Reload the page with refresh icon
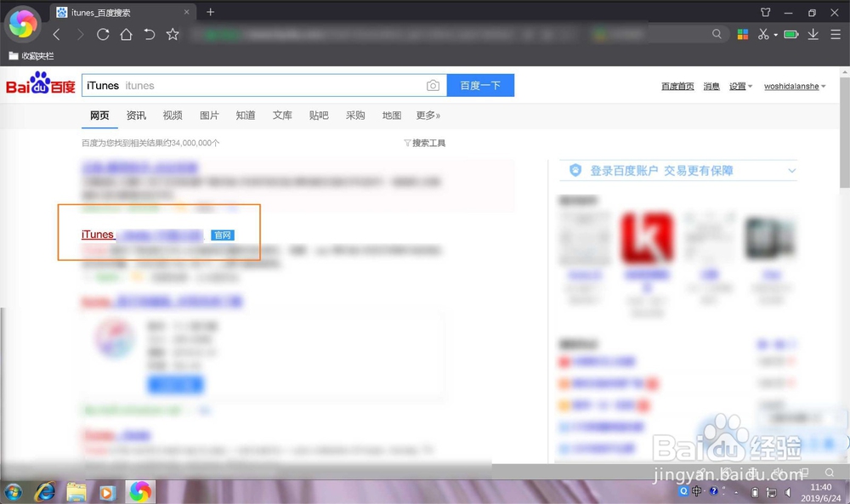This screenshot has height=504, width=850. point(103,35)
